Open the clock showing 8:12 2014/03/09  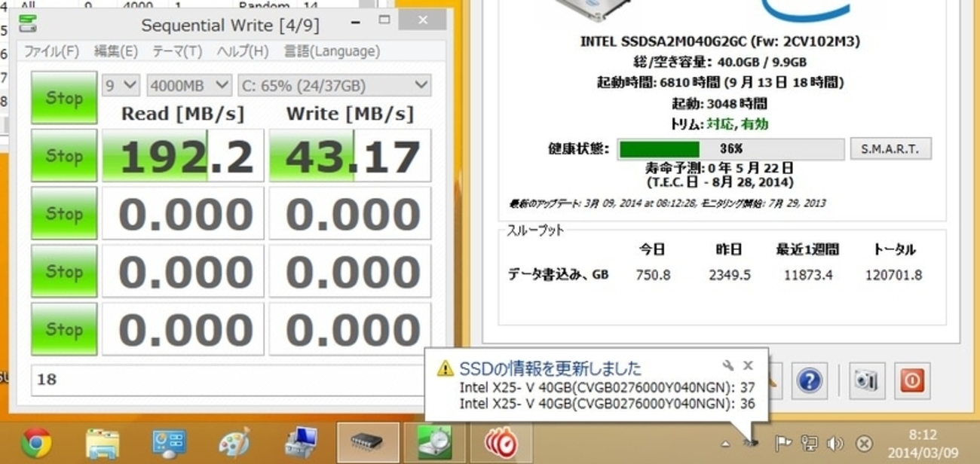922,444
